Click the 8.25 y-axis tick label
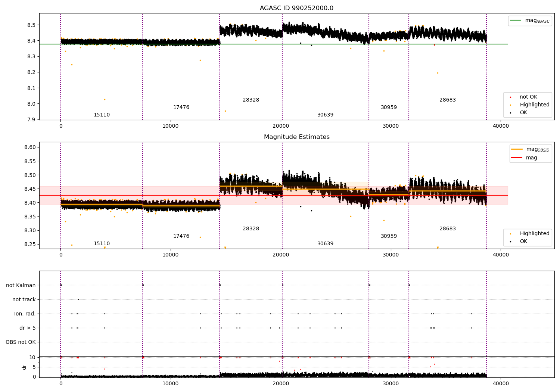The image size is (560, 392). (29, 245)
